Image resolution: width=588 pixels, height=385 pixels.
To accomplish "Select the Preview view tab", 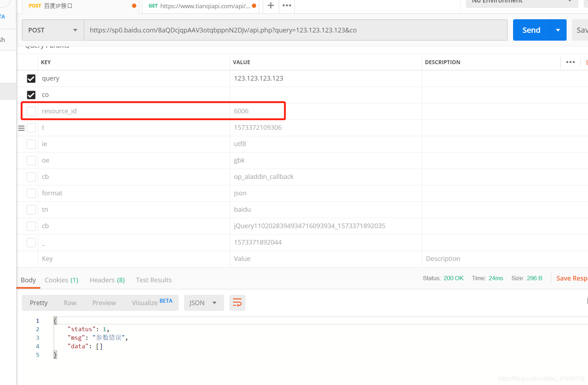I will tap(104, 303).
